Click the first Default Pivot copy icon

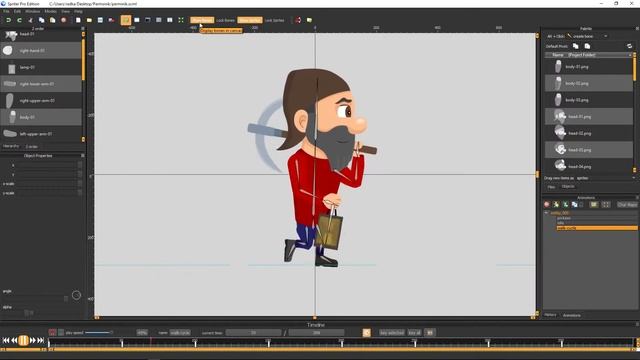click(576, 46)
